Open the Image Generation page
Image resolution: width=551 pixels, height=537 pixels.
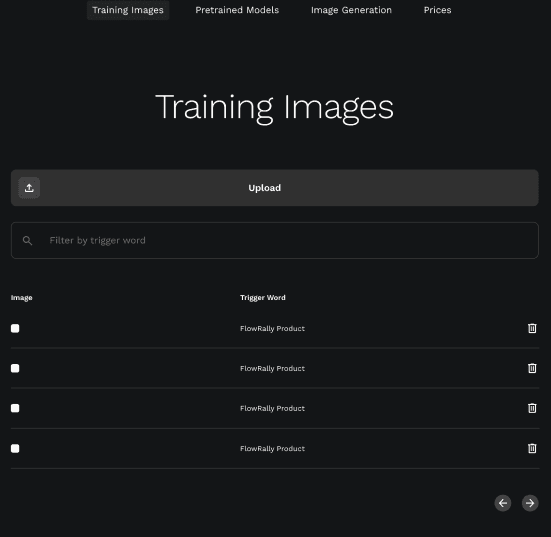point(351,10)
